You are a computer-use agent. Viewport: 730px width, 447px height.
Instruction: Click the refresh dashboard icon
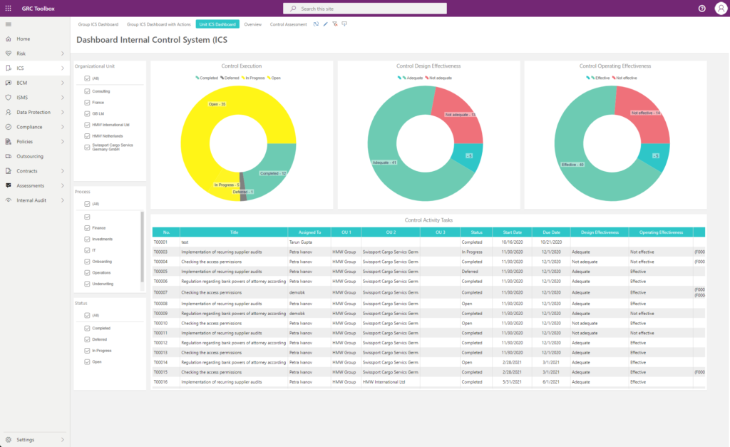click(x=316, y=24)
